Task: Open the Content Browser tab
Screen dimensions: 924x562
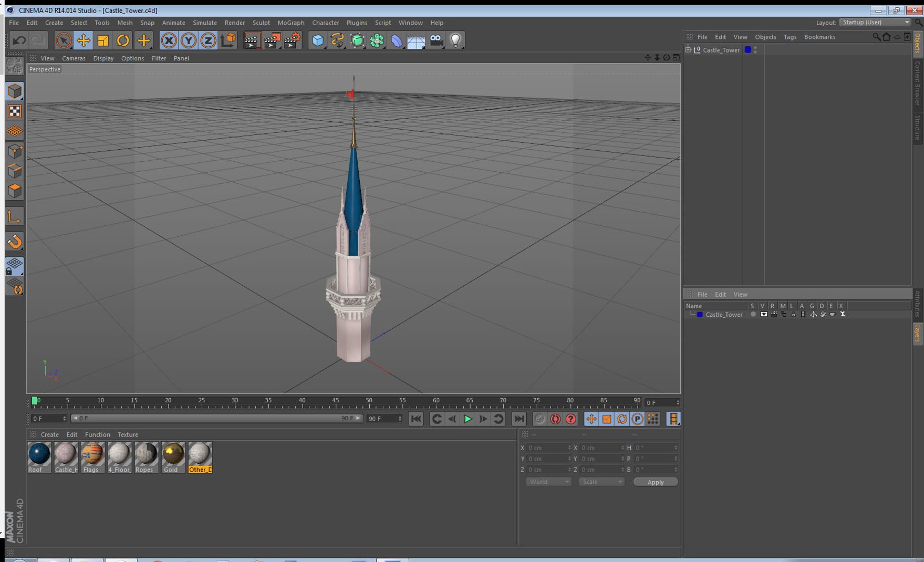Action: point(918,83)
